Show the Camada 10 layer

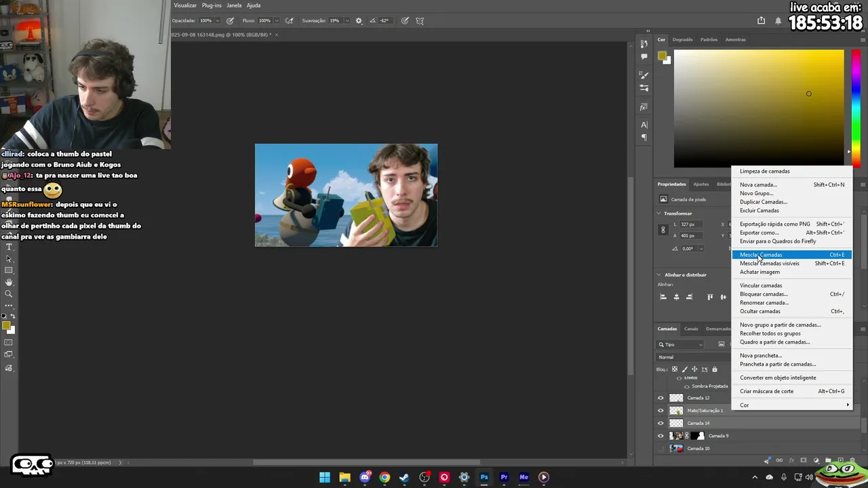click(x=660, y=448)
